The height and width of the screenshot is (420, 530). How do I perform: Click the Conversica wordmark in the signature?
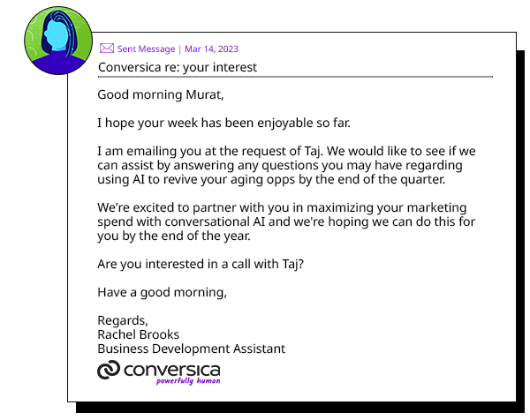pos(171,369)
